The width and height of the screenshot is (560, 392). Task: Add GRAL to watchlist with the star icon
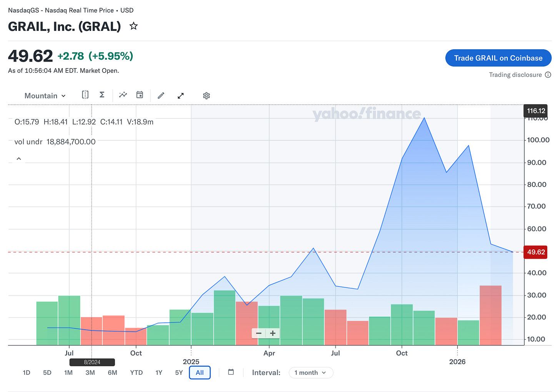(x=133, y=26)
